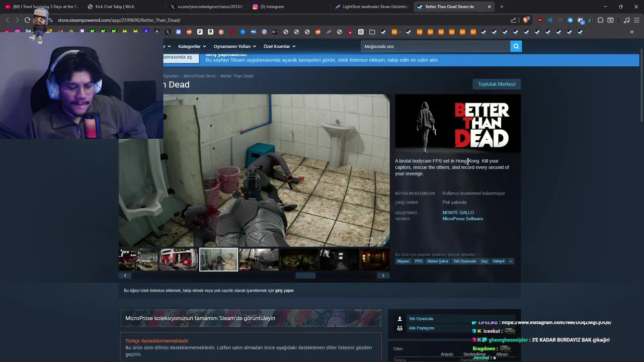
Task: Select the red bus screenshot thumbnail
Action: (178, 259)
